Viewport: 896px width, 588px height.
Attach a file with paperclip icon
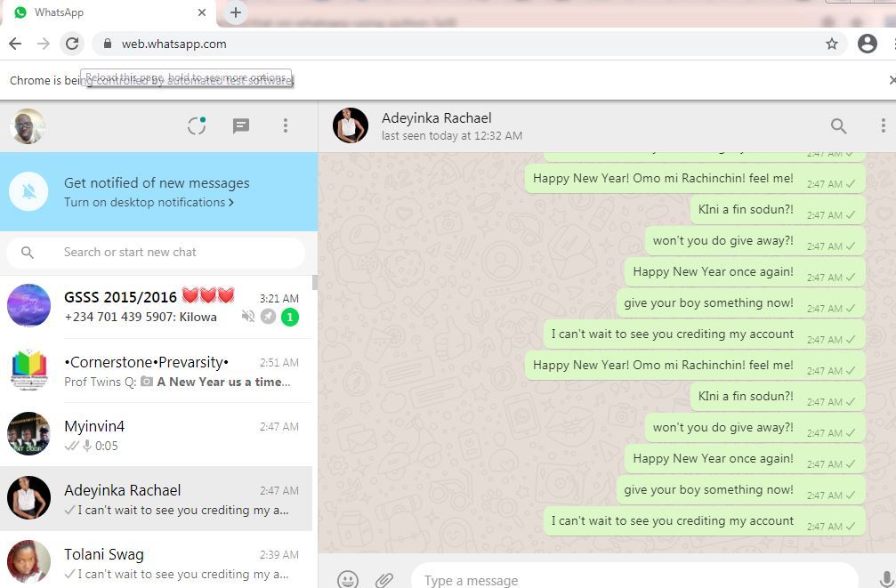click(384, 580)
